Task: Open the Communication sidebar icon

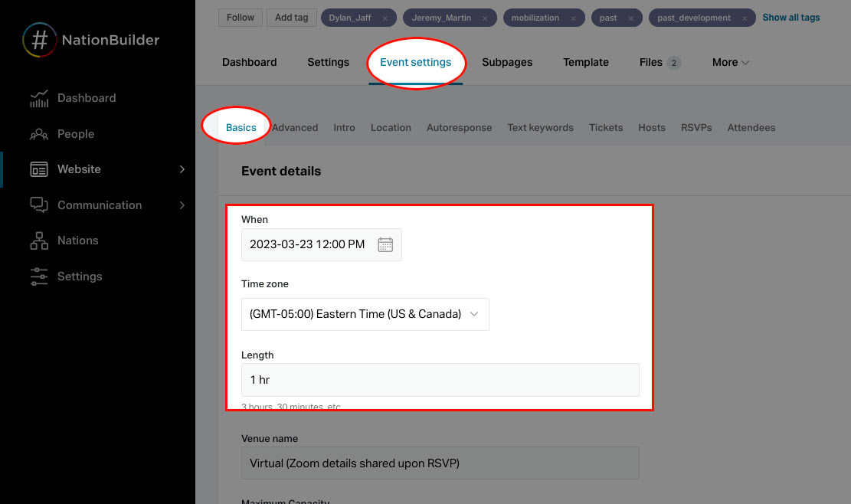Action: click(x=38, y=205)
